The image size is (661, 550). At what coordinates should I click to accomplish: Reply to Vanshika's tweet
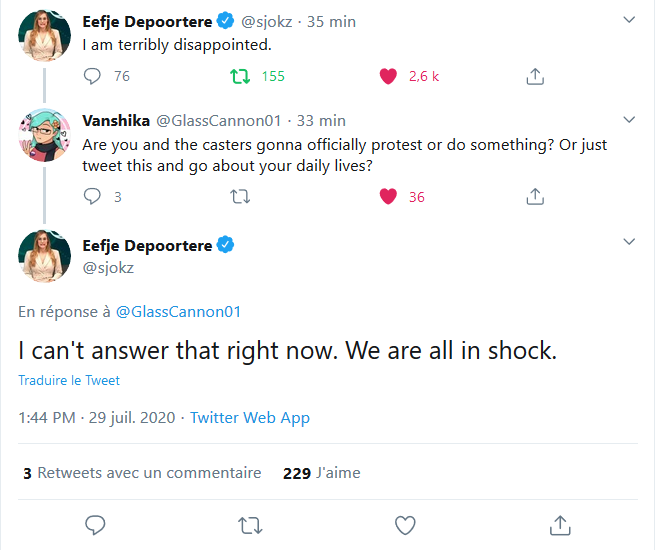tap(92, 197)
